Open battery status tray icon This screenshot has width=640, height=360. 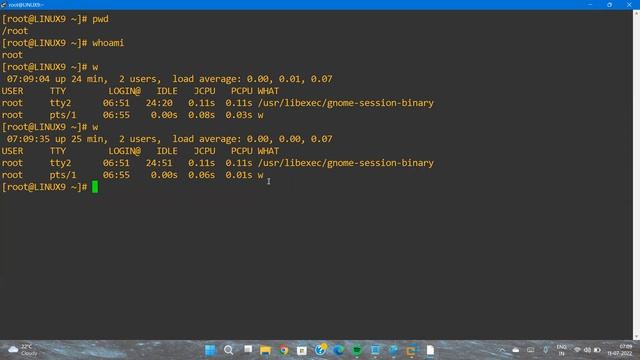tap(597, 350)
